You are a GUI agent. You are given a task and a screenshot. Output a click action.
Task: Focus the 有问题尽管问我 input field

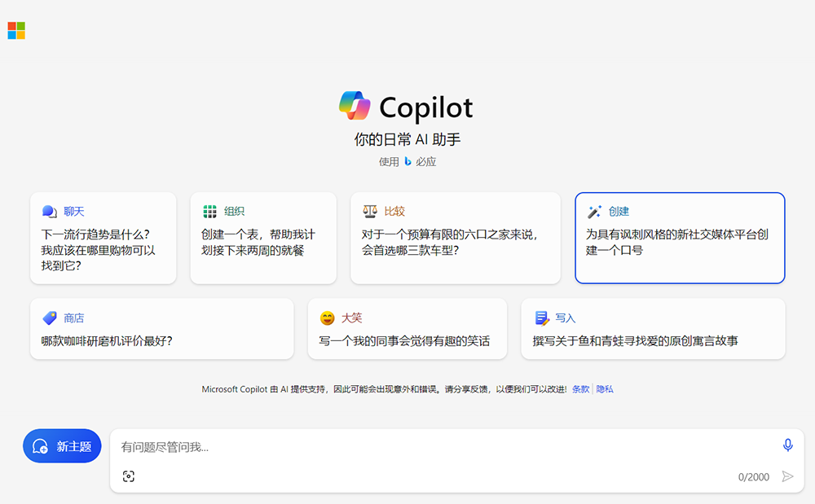coord(440,447)
